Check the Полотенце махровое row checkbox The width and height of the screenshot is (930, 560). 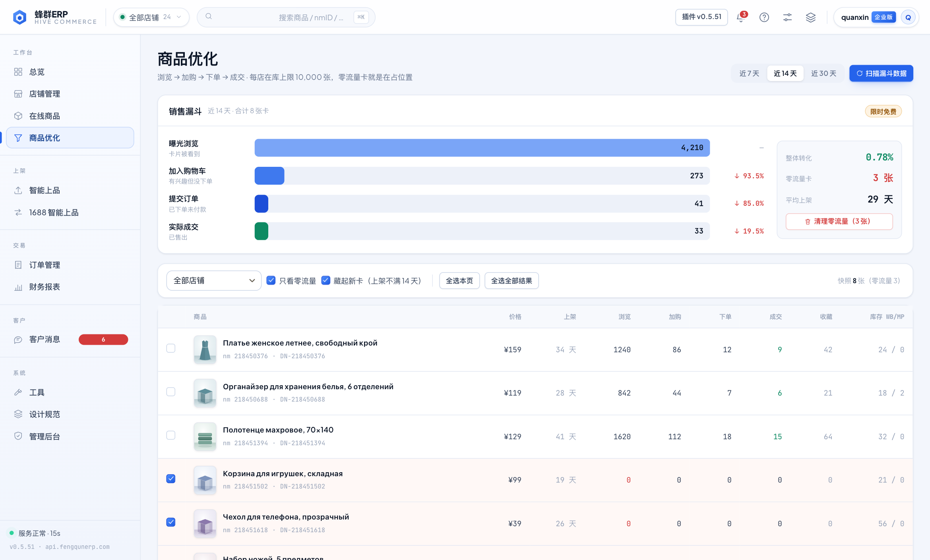click(x=171, y=435)
